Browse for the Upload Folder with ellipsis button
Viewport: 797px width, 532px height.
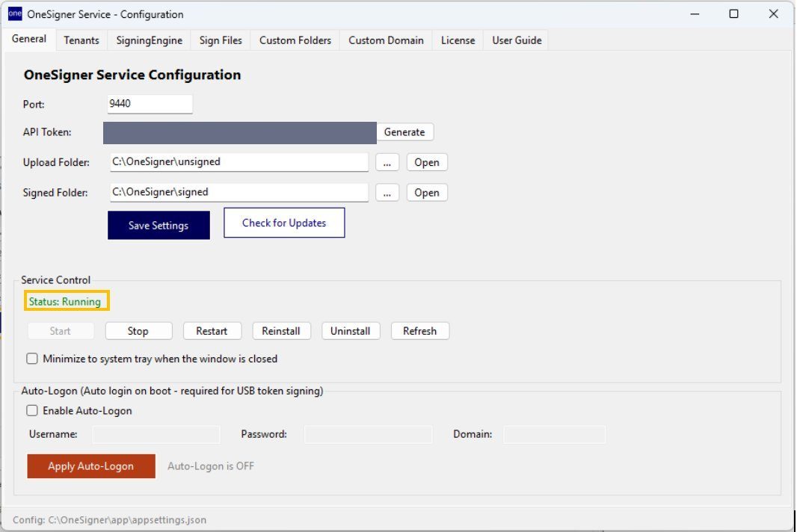pos(387,163)
